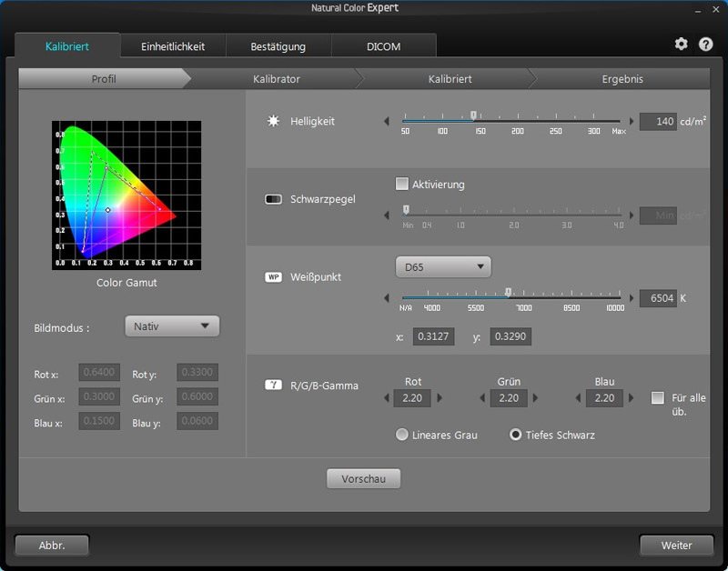
Task: Click the Schwarzpegel Min value field
Action: (x=658, y=215)
